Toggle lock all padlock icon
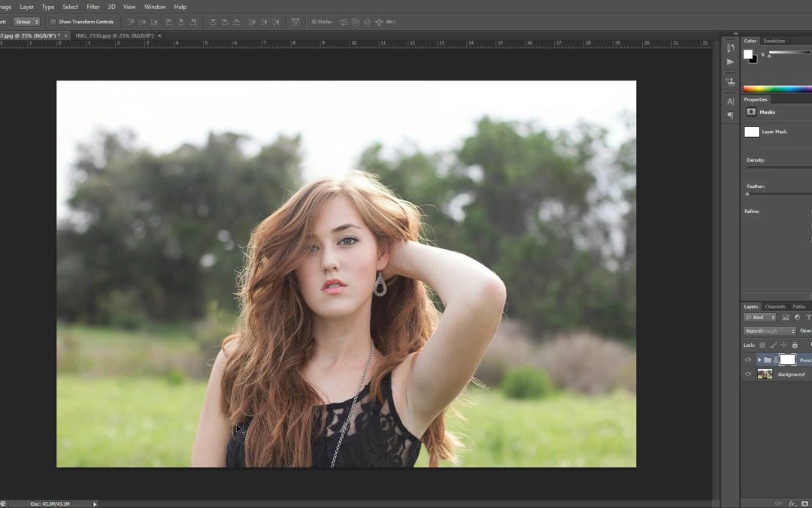The width and height of the screenshot is (812, 508). pos(795,345)
